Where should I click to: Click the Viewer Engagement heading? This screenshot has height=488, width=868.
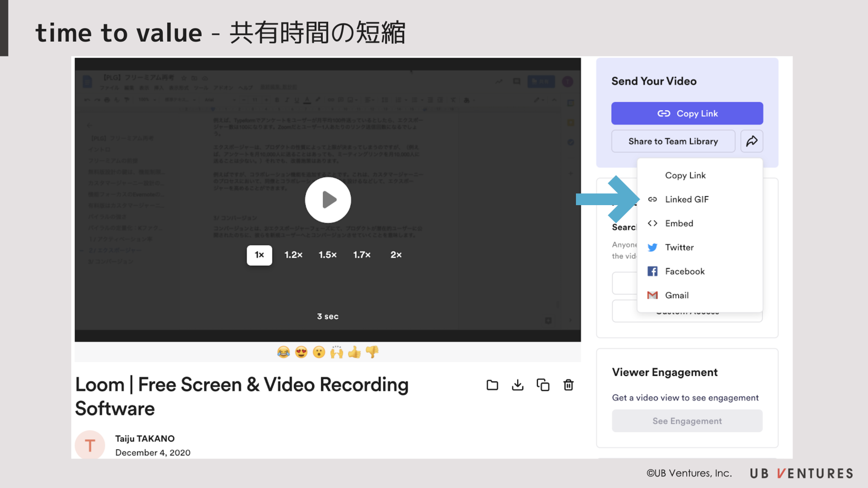click(x=665, y=372)
